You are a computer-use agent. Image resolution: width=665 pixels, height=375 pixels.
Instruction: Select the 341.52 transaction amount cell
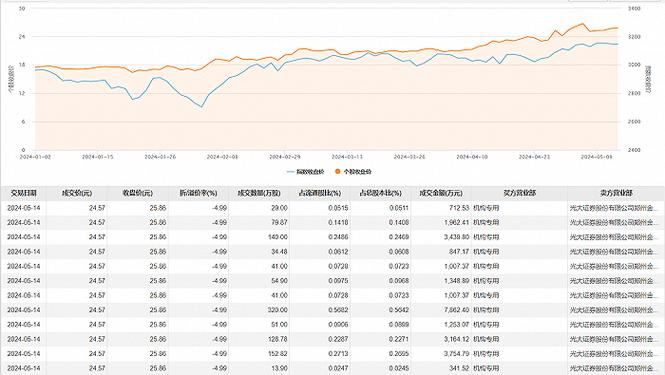pyautogui.click(x=459, y=369)
